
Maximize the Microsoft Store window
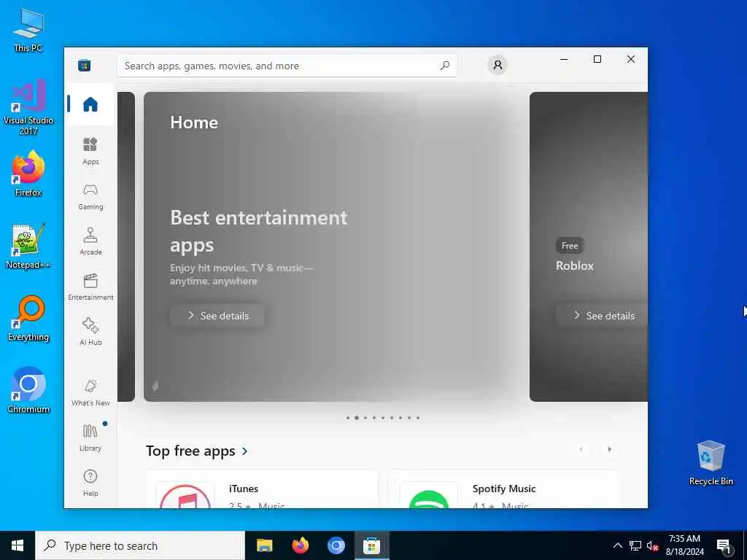pos(597,59)
